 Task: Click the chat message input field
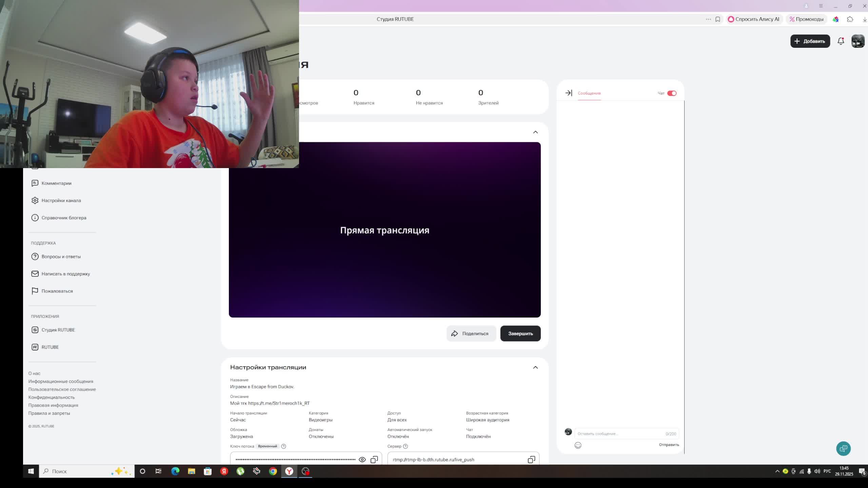tap(620, 434)
